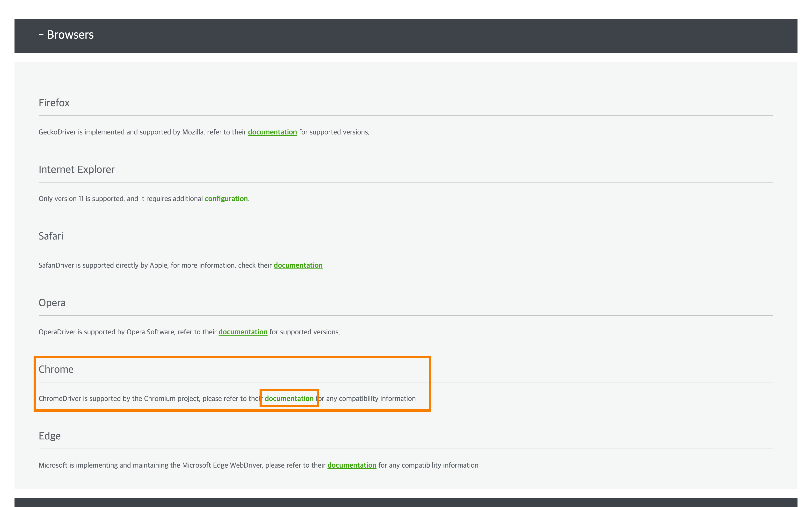
Task: Click the Opera heading
Action: pos(52,303)
